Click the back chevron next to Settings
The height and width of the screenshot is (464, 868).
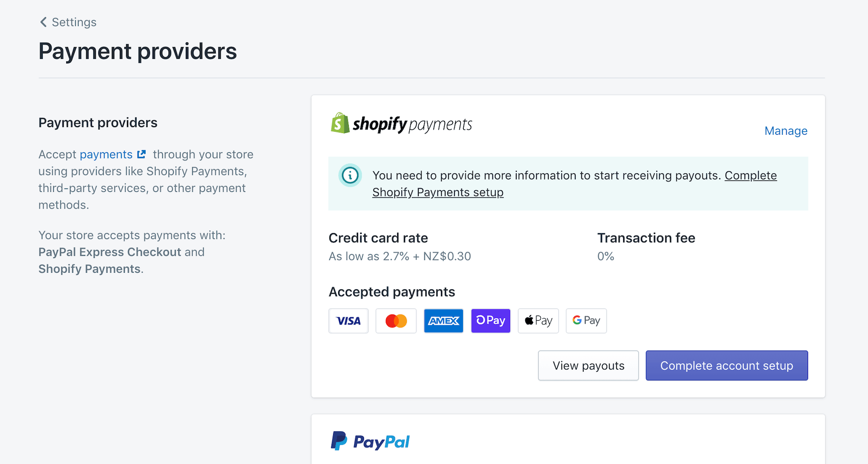point(43,22)
